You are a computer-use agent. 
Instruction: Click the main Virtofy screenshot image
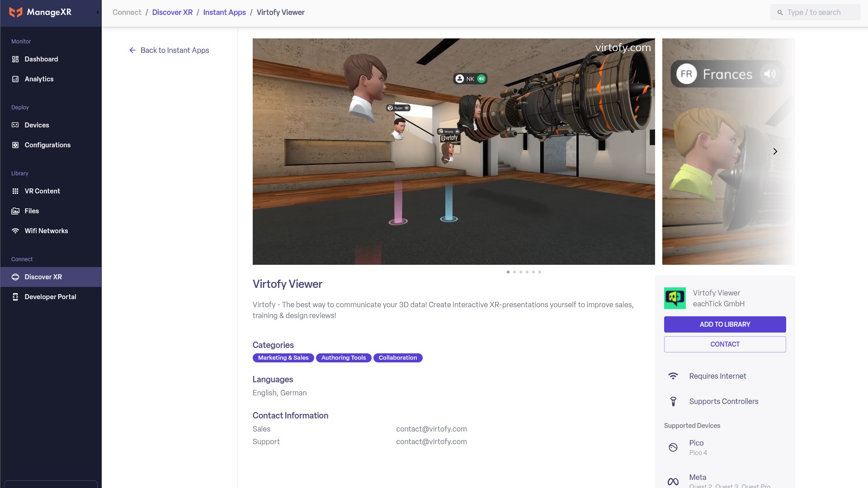point(453,151)
